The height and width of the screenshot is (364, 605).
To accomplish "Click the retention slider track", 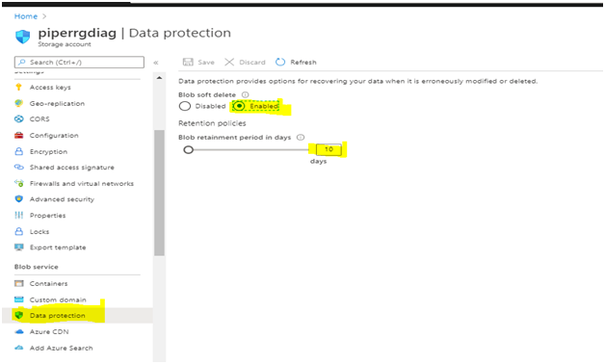I will (x=250, y=149).
